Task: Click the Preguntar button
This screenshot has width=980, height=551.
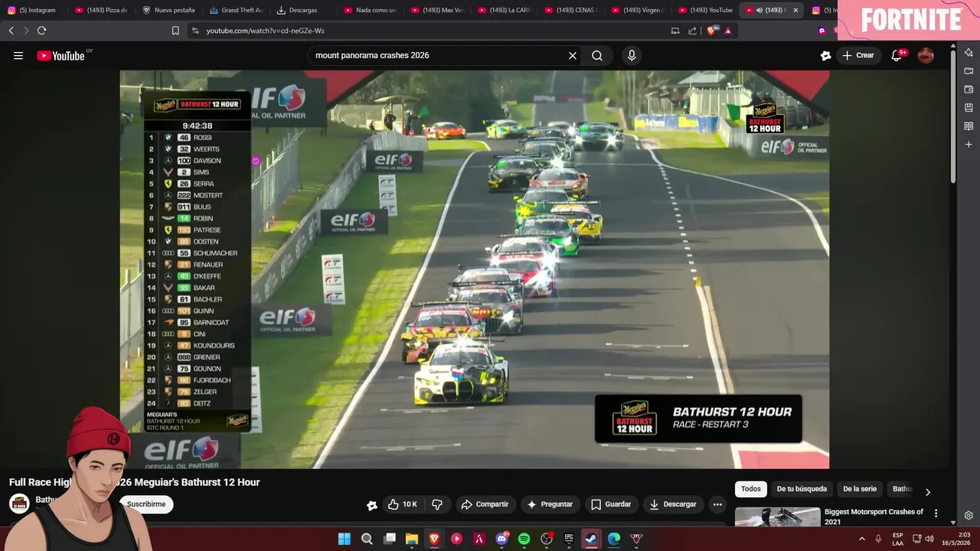Action: click(x=549, y=504)
